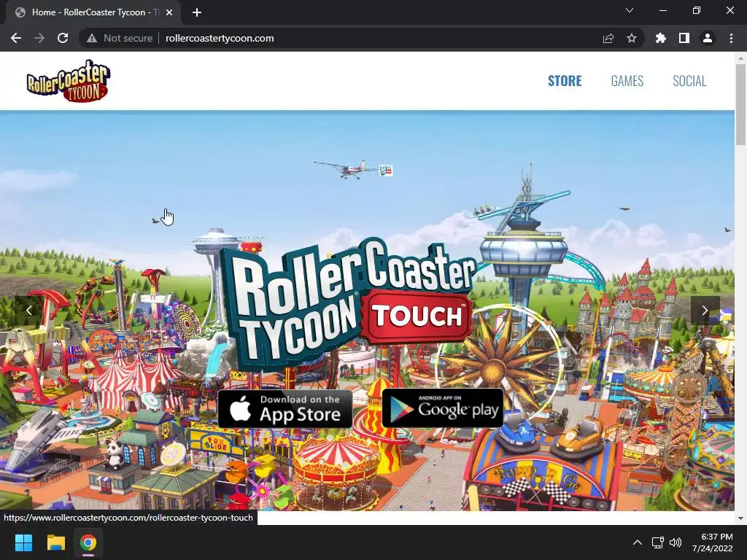
Task: Click the Google Play badge
Action: [443, 408]
